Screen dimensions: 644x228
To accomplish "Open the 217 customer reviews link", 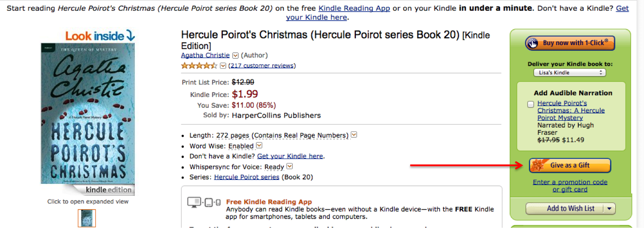I will (x=262, y=66).
